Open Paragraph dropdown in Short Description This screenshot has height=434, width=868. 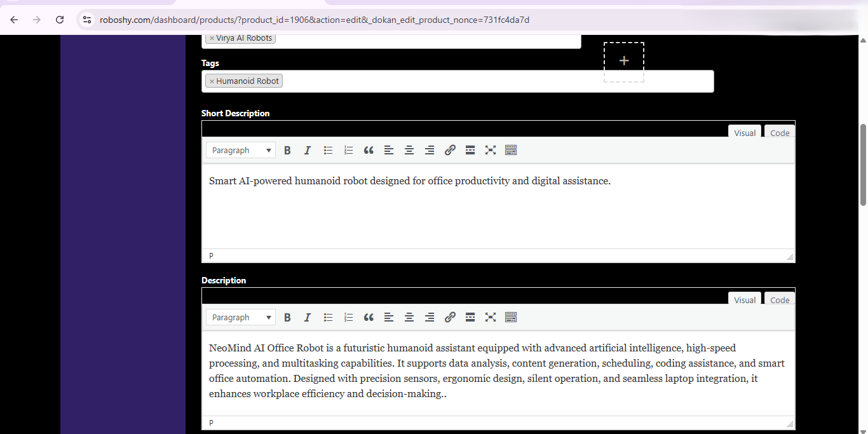(241, 151)
